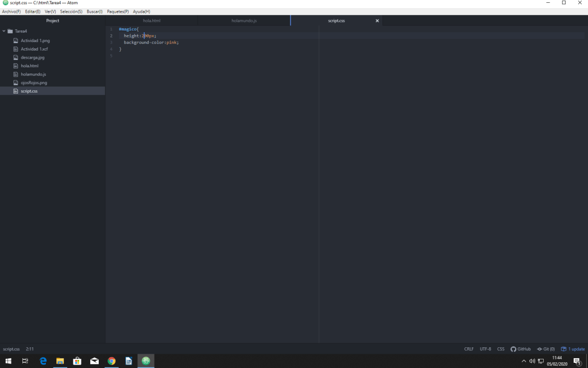Image resolution: width=588 pixels, height=368 pixels.
Task: Select descarga.jpg in the project tree
Action: [32, 57]
